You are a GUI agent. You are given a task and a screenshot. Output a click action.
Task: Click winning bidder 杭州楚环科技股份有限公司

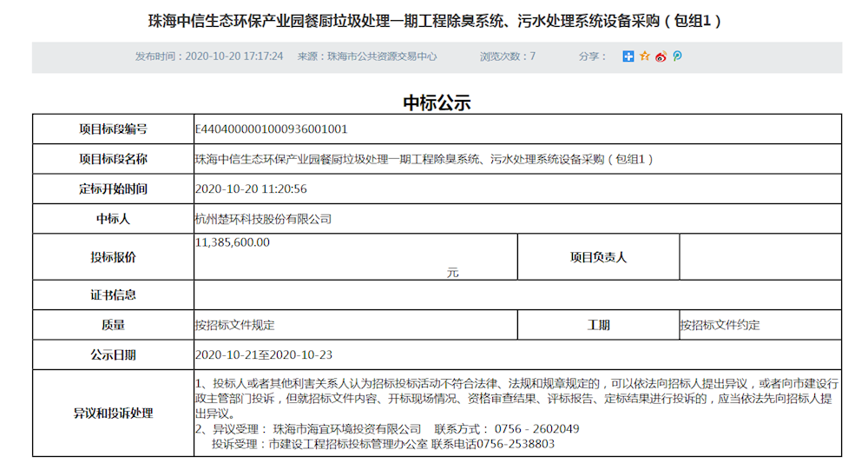tap(263, 219)
